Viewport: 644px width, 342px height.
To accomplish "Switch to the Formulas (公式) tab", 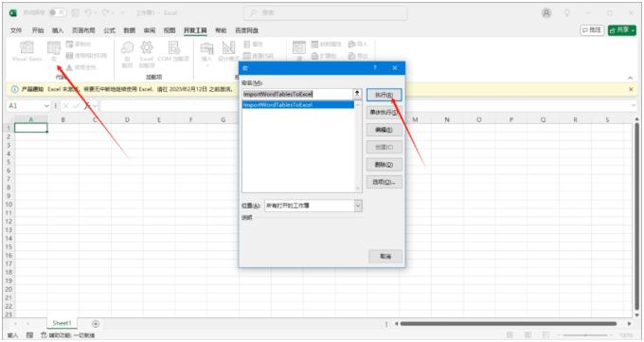I will point(109,30).
